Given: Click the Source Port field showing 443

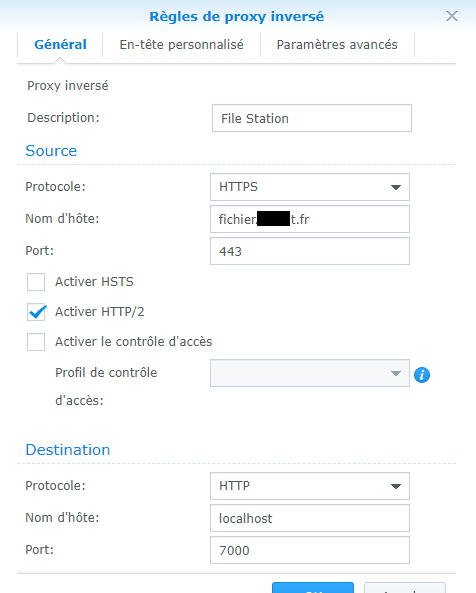Looking at the screenshot, I should coord(310,251).
